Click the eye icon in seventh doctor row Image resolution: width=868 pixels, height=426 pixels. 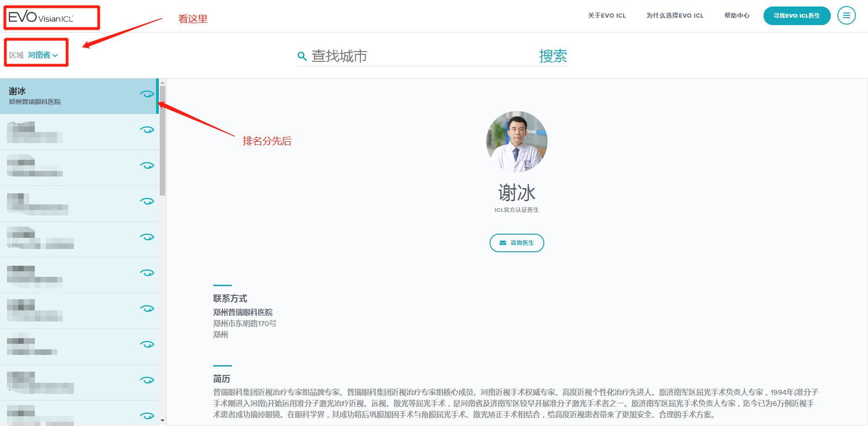click(147, 308)
